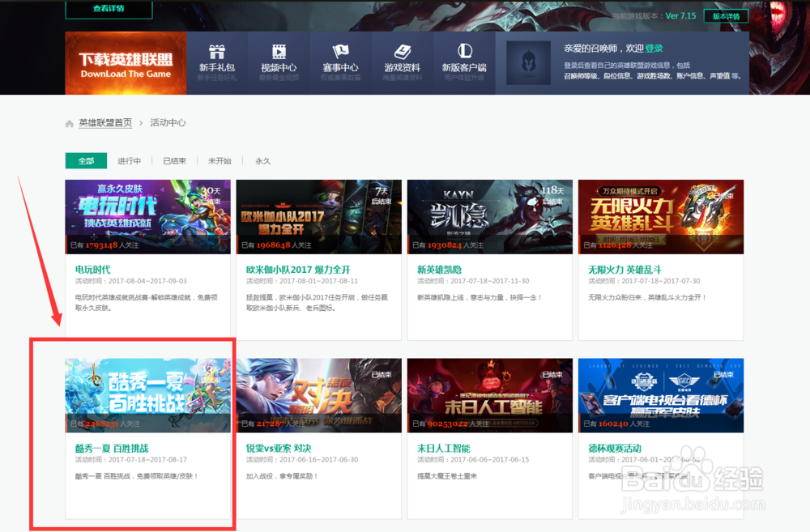Click 已有 1793148 人关注 counter

coord(104,245)
